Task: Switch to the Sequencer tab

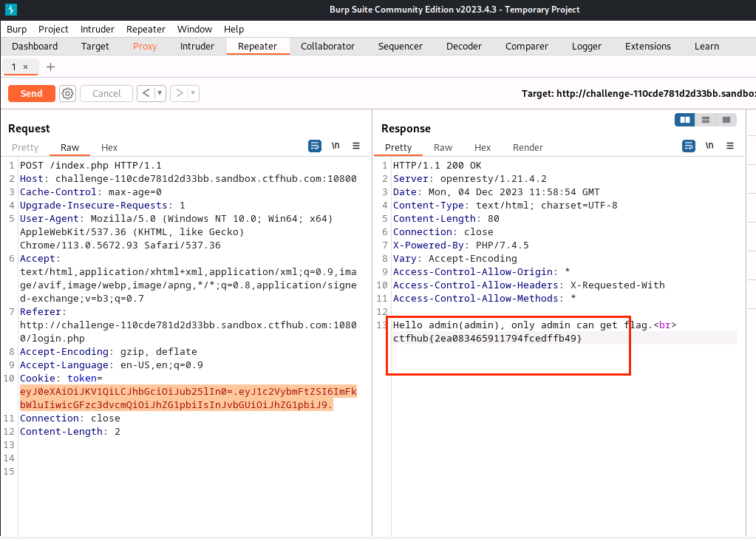Action: coord(401,47)
